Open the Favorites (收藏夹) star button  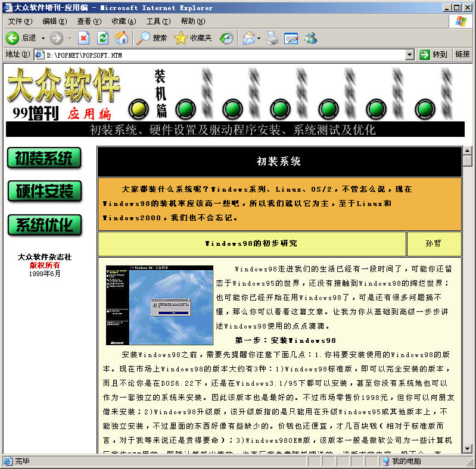193,38
